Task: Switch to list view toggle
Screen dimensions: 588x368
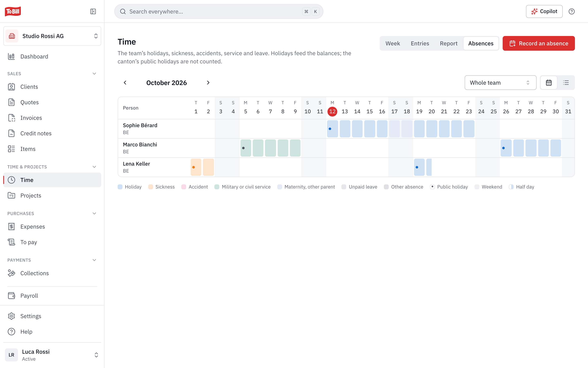Action: pos(566,83)
